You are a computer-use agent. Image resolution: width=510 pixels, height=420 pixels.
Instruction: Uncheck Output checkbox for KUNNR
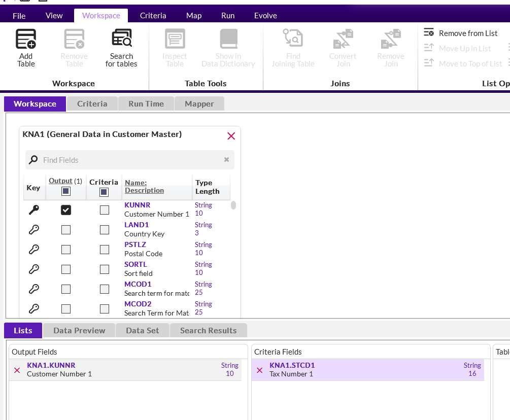pyautogui.click(x=66, y=210)
